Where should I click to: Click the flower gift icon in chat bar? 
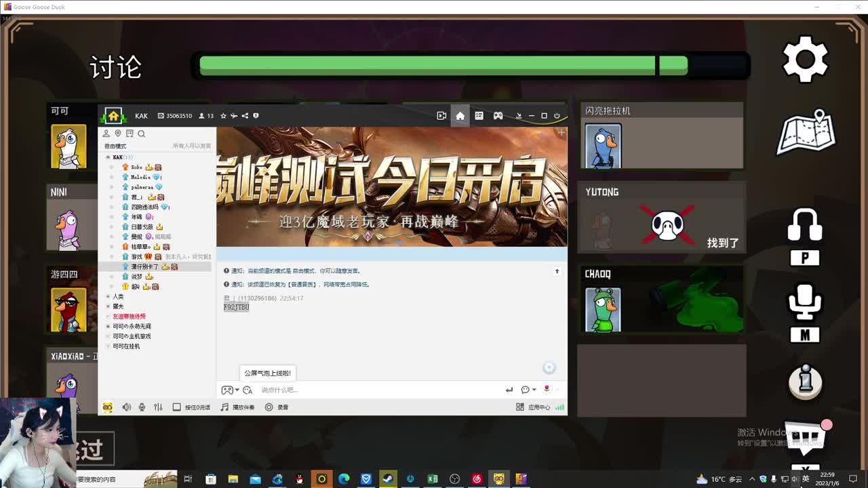(547, 389)
